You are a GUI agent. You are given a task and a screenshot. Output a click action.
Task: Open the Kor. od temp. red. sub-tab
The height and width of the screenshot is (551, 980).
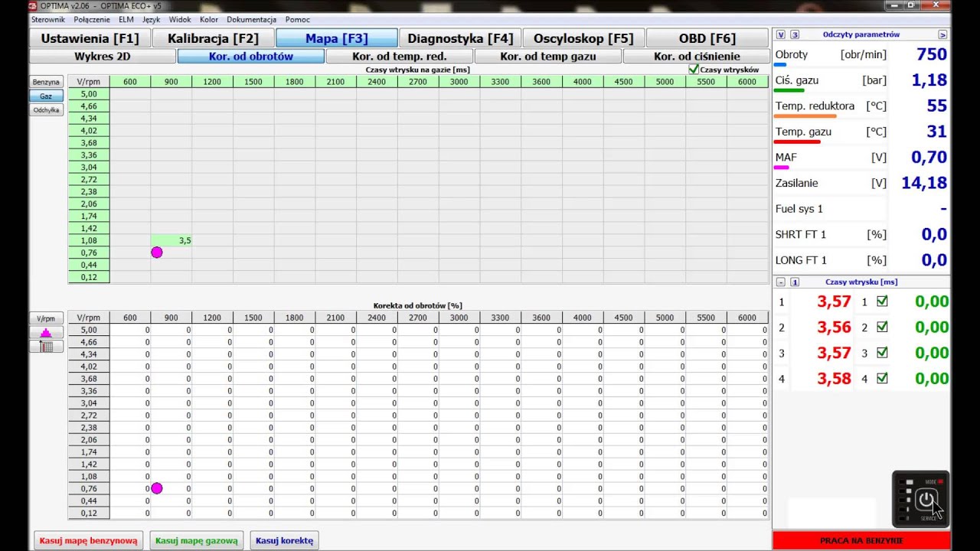(x=400, y=56)
